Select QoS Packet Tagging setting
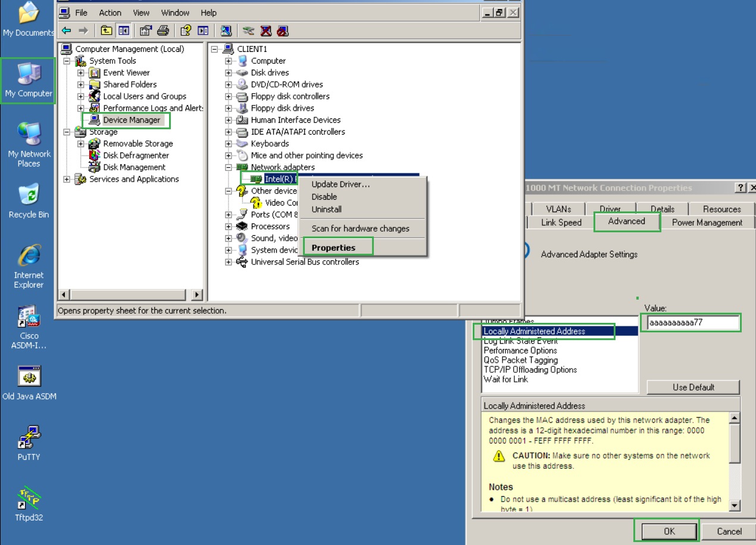 tap(520, 360)
